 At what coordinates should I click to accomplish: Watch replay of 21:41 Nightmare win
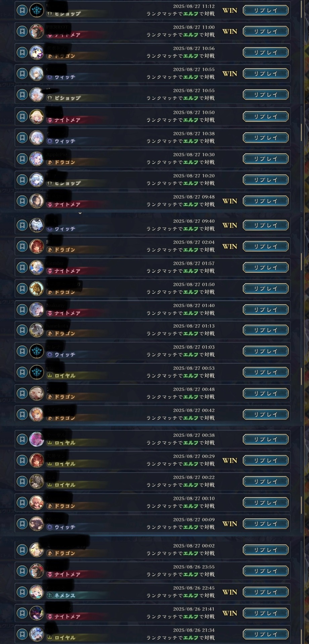pyautogui.click(x=266, y=613)
